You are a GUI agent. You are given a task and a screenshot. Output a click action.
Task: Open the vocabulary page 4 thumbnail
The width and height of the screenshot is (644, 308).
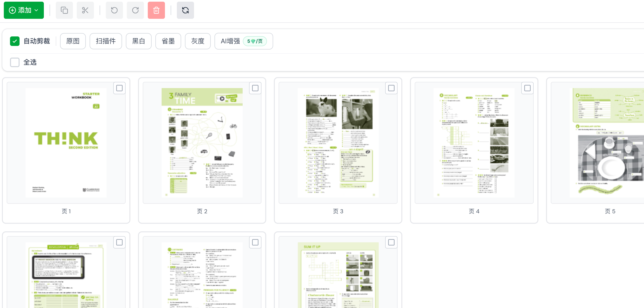click(474, 143)
